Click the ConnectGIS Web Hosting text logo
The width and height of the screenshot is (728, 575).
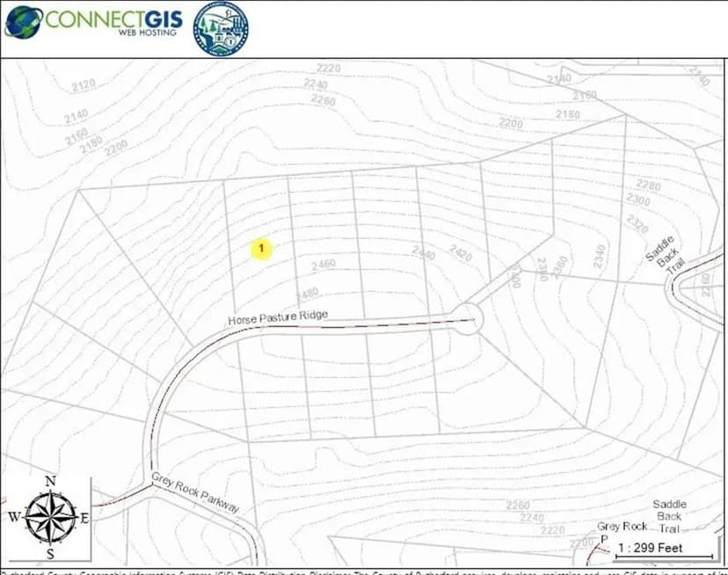click(x=114, y=24)
